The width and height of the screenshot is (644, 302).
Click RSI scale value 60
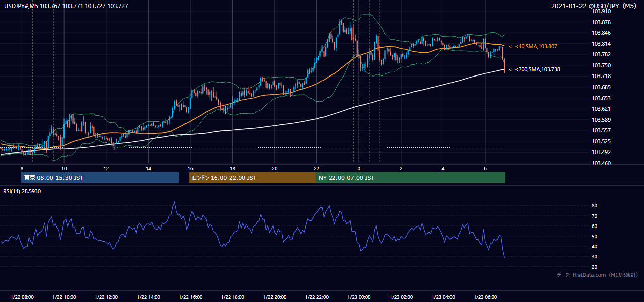coord(595,226)
